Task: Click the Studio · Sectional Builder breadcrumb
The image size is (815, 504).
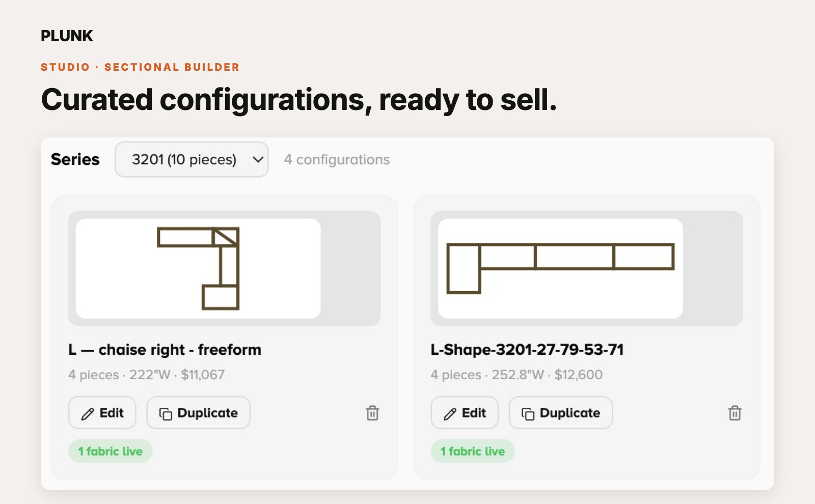Action: click(140, 67)
